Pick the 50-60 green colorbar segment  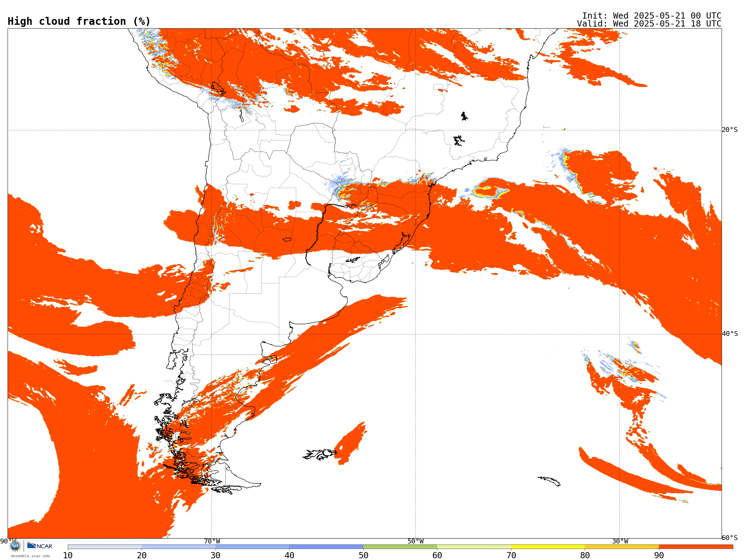point(400,547)
